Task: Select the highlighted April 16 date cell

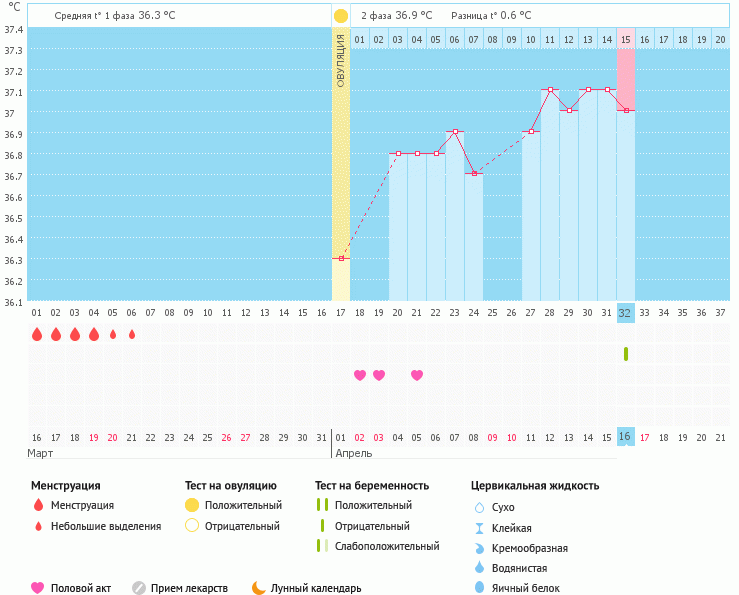Action: pos(626,437)
